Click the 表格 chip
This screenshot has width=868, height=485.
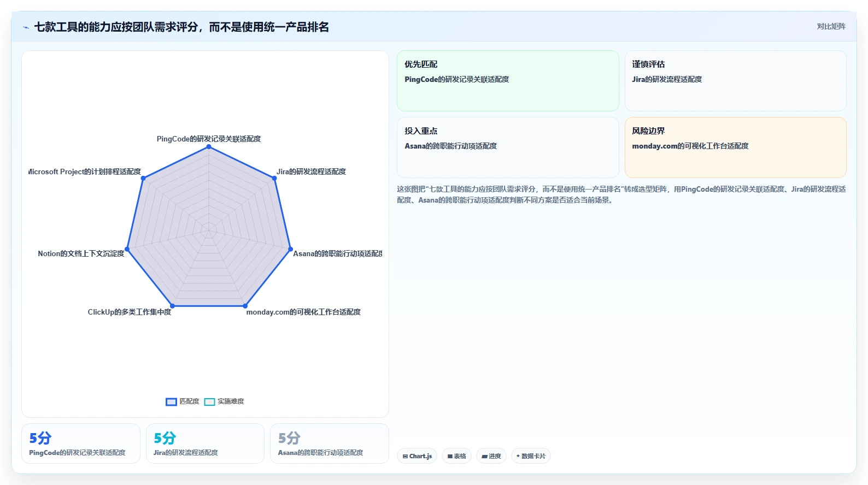point(457,456)
